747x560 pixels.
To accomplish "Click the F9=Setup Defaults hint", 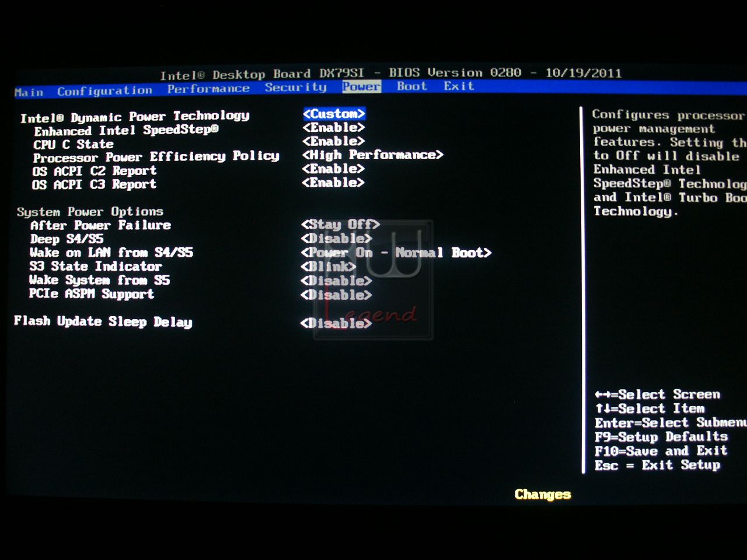I will click(x=661, y=437).
